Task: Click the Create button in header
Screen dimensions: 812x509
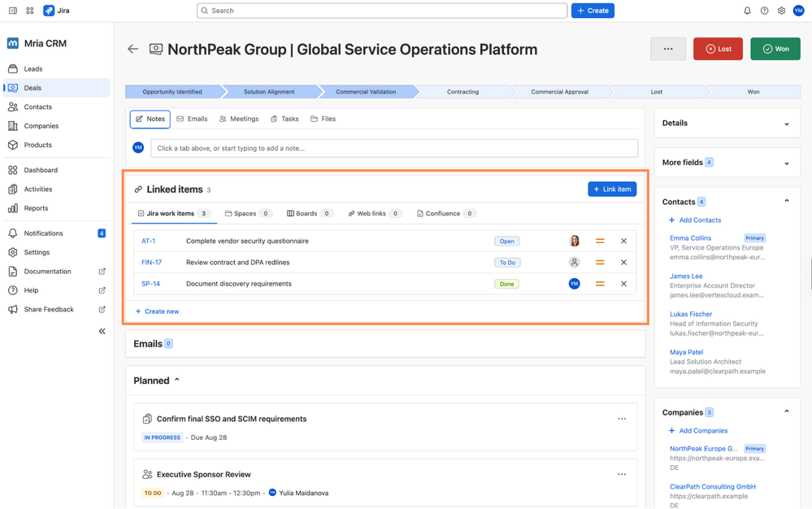Action: pos(593,11)
